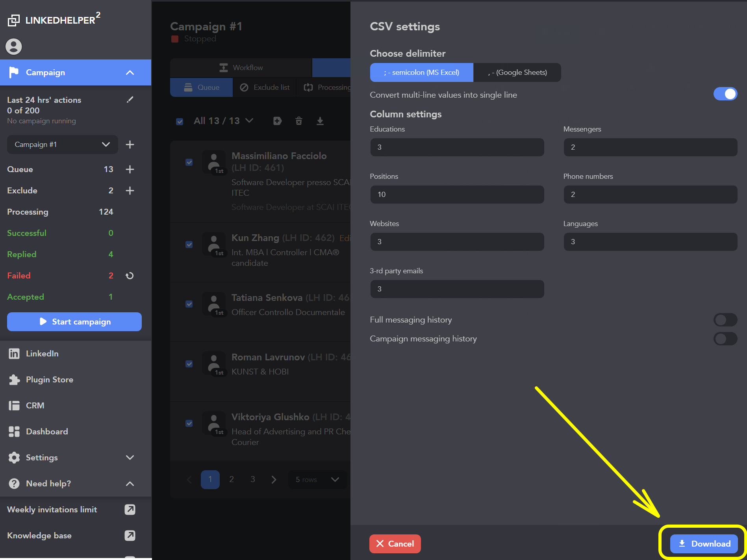
Task: Turn on Campaign messaging history toggle
Action: tap(725, 339)
